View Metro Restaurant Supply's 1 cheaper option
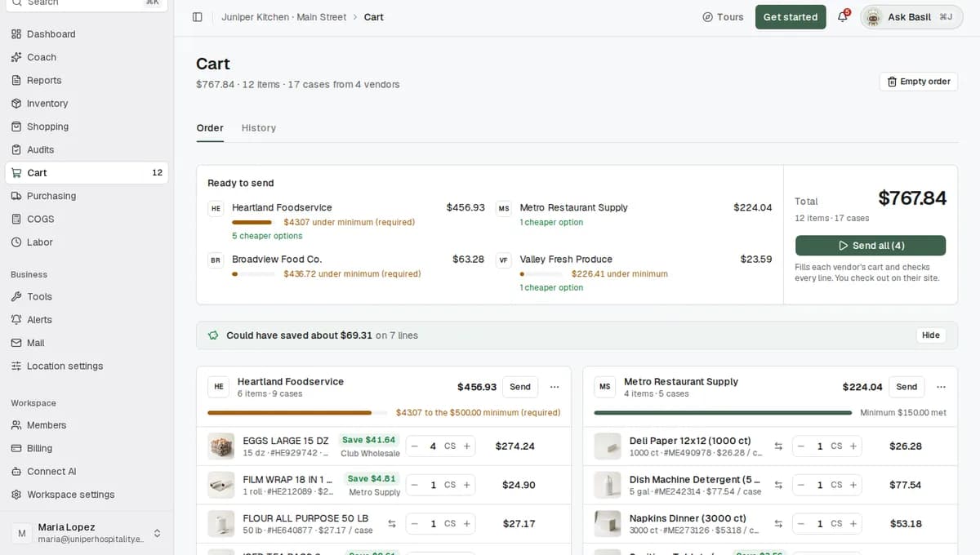 551,222
